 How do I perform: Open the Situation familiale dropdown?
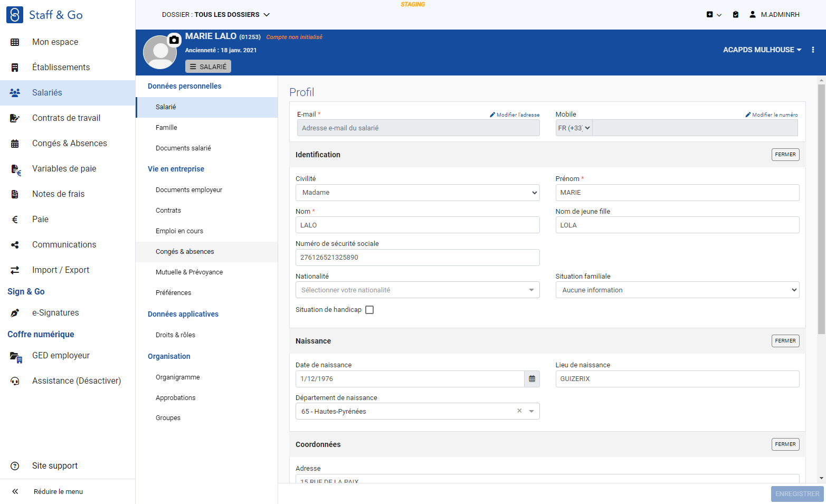click(x=677, y=290)
